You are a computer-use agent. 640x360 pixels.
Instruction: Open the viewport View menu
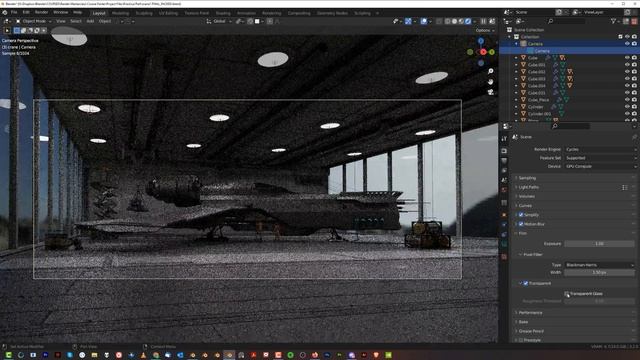[61, 21]
